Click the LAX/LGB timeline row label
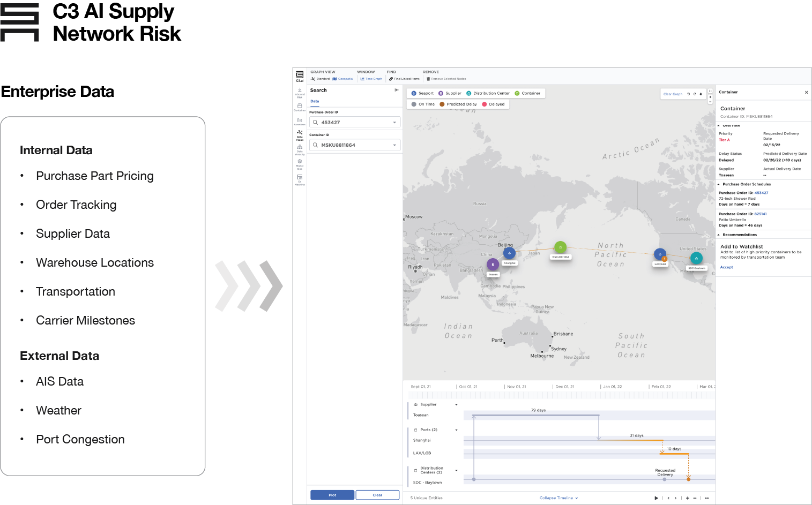Screen dimensions: 812x505 422,453
